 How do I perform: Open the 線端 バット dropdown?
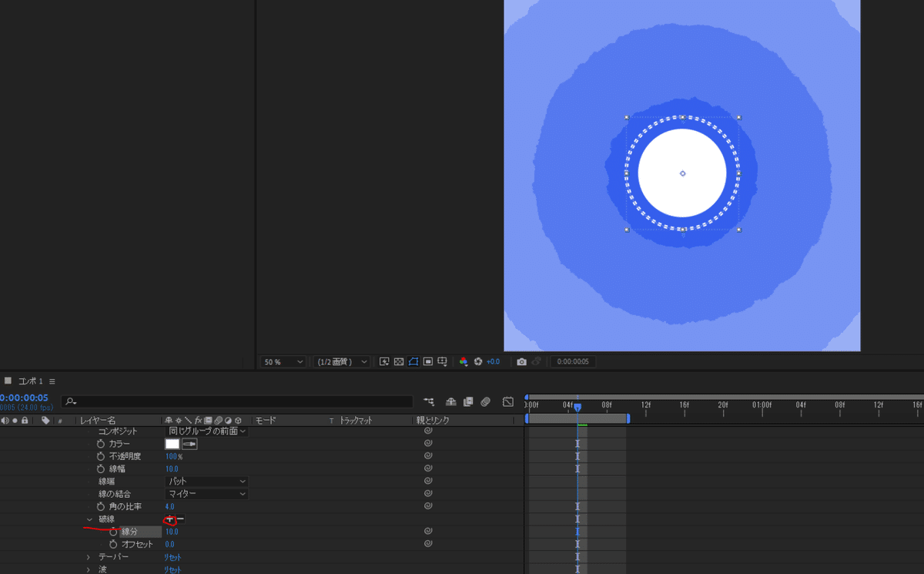(x=207, y=482)
